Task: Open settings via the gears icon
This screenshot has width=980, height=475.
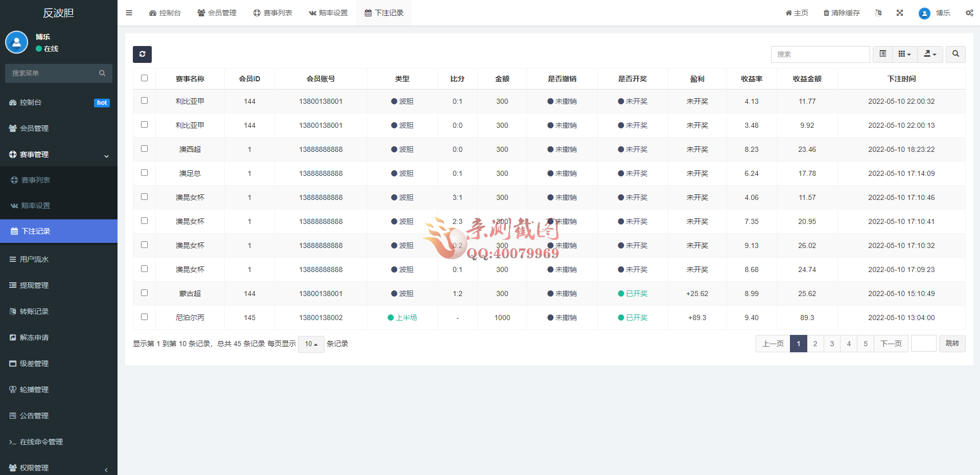Action: (969, 13)
